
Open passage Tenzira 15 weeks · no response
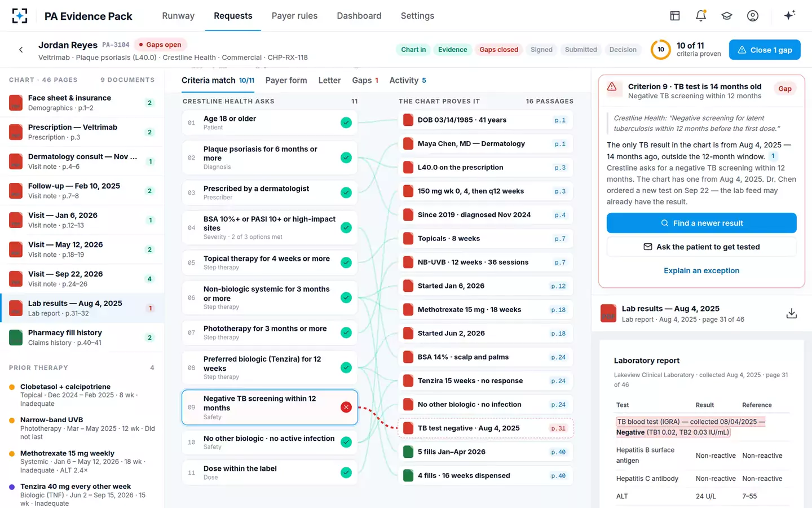(486, 380)
